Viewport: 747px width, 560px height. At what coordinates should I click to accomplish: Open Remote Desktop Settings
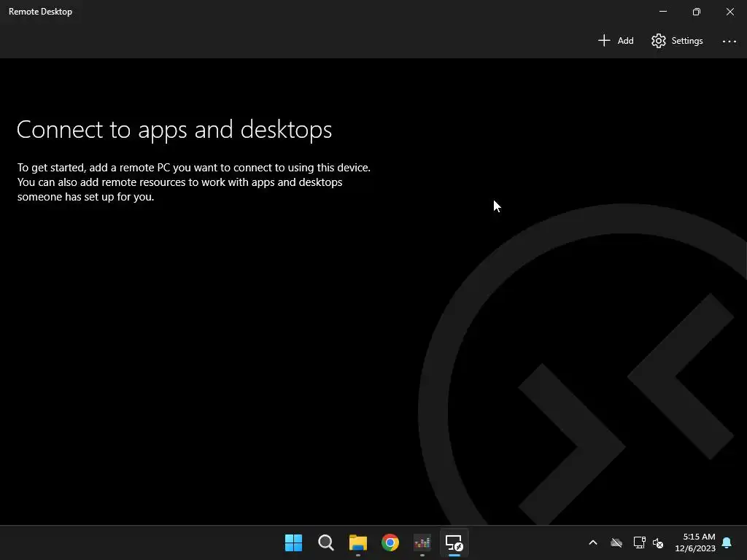tap(677, 41)
